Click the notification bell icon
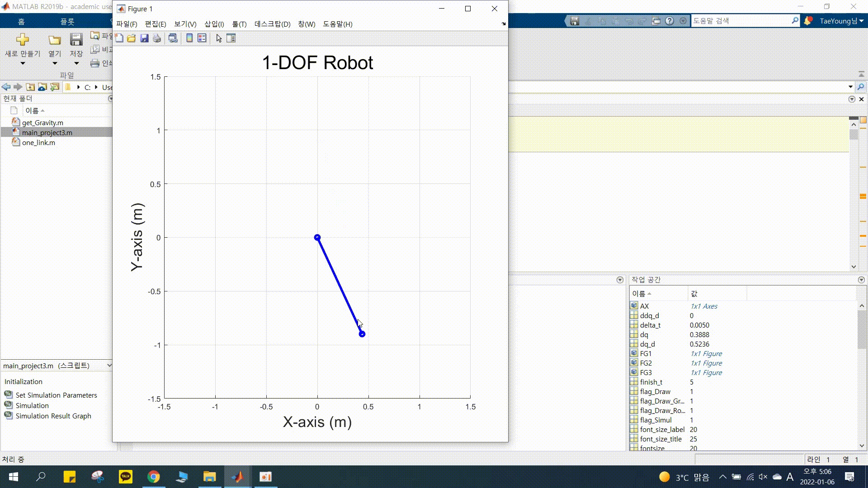This screenshot has height=488, width=868. (808, 21)
